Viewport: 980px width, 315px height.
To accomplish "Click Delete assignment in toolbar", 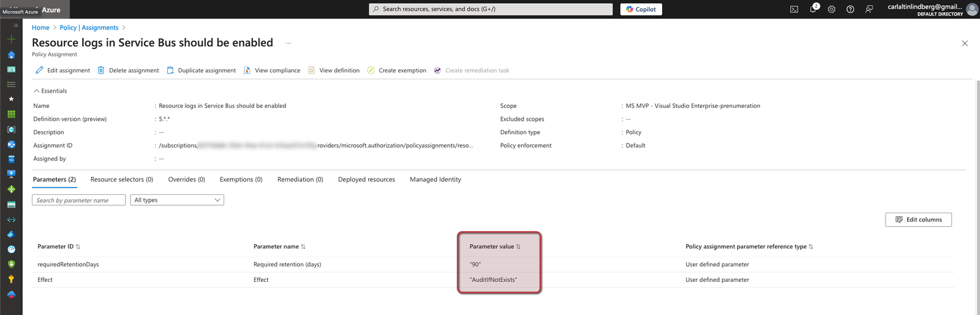I will point(128,70).
